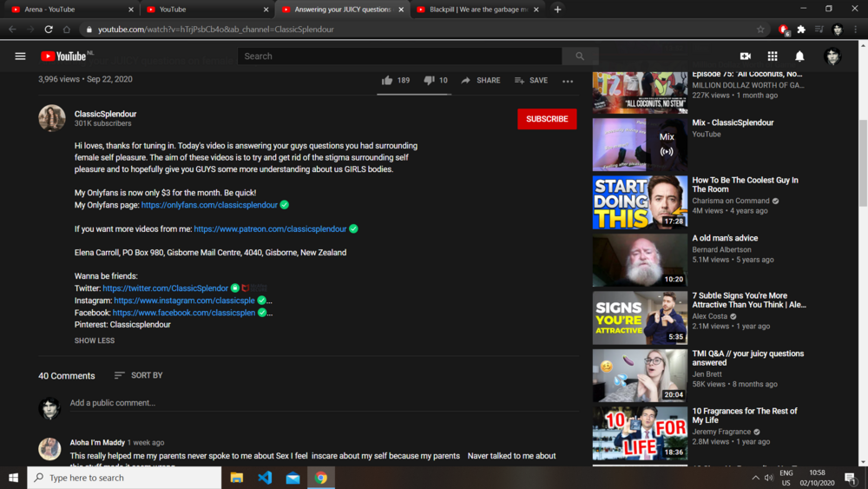Screen dimensions: 868x489
Task: Play How To Be The Coolest Guy video
Action: pos(640,202)
